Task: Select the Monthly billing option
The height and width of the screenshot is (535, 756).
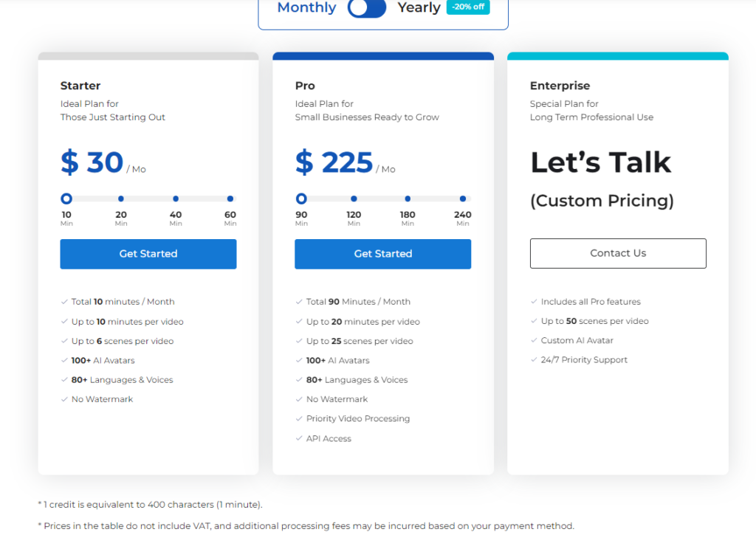Action: point(306,8)
